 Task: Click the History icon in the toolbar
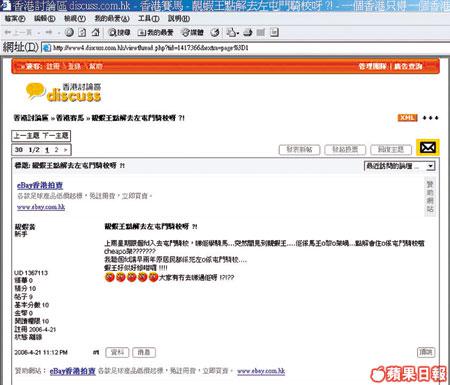(215, 32)
